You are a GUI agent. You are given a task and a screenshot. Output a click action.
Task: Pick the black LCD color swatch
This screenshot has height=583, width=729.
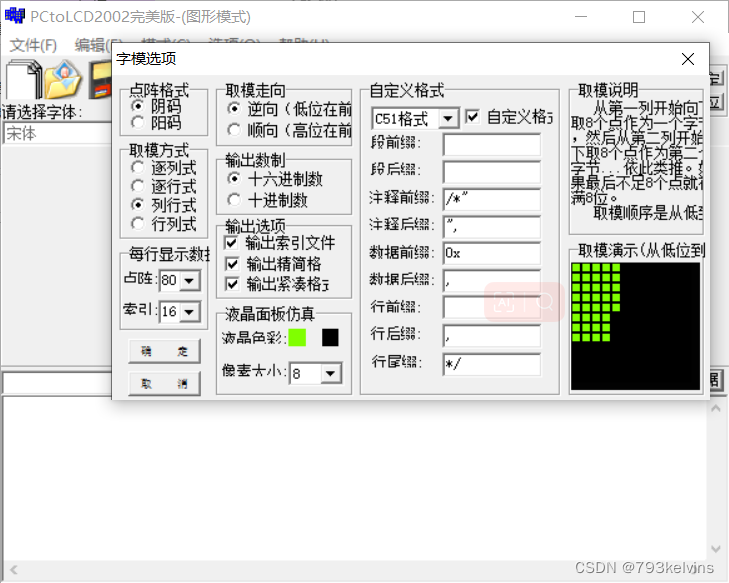tap(330, 338)
